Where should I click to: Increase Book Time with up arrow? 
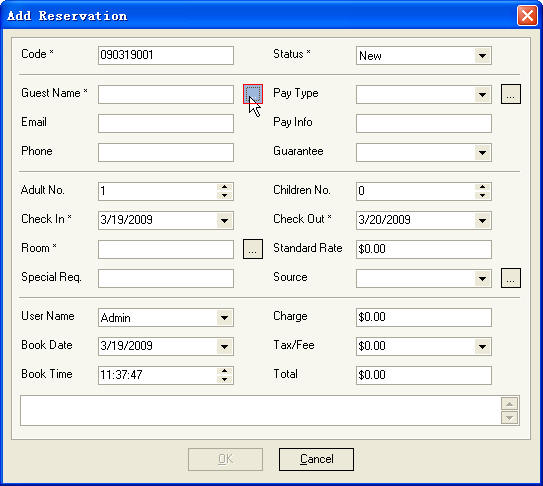224,371
